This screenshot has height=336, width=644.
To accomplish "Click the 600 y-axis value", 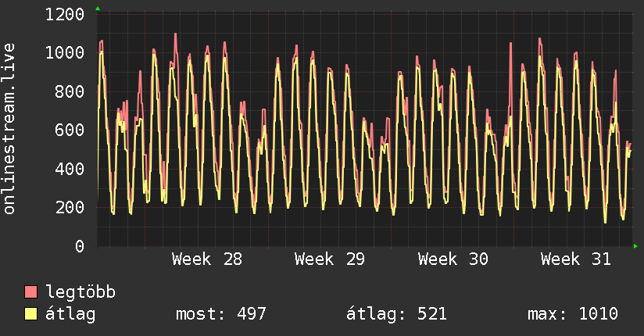I will (x=70, y=130).
